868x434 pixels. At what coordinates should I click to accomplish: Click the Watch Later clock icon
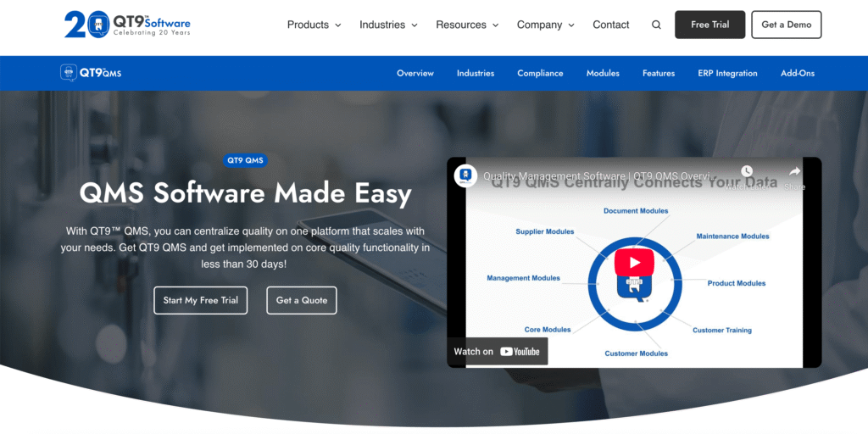(746, 171)
